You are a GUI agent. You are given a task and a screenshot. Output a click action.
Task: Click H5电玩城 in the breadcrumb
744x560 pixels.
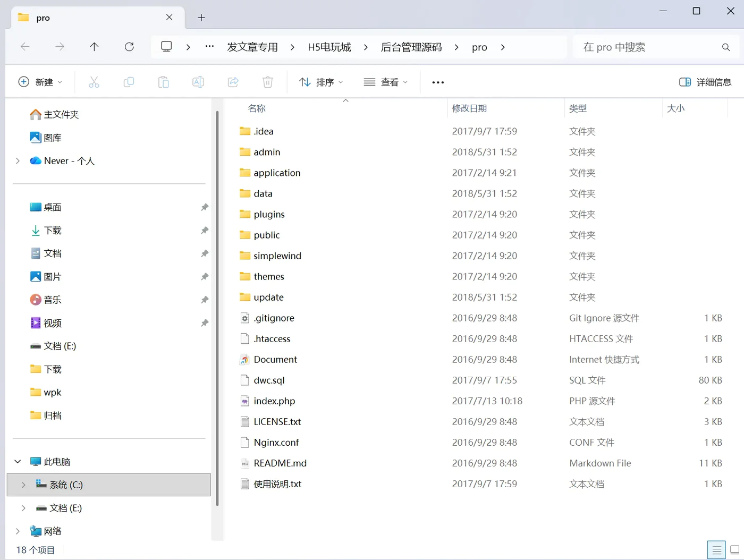click(x=329, y=47)
